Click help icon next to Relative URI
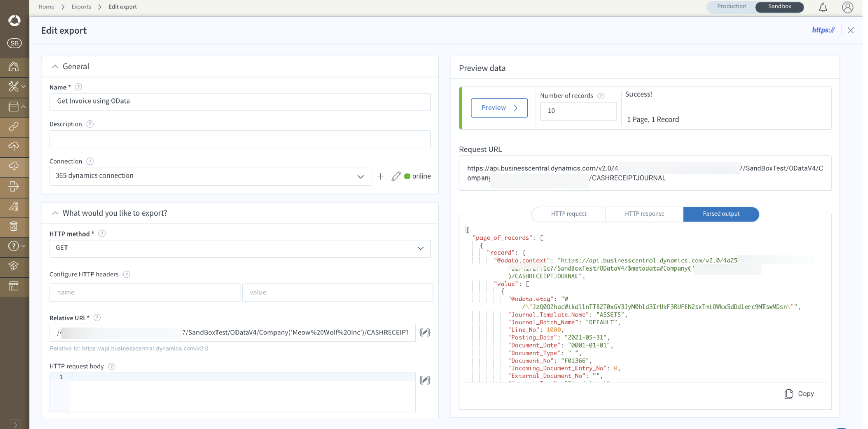Viewport: 868px width, 429px height. click(x=97, y=318)
